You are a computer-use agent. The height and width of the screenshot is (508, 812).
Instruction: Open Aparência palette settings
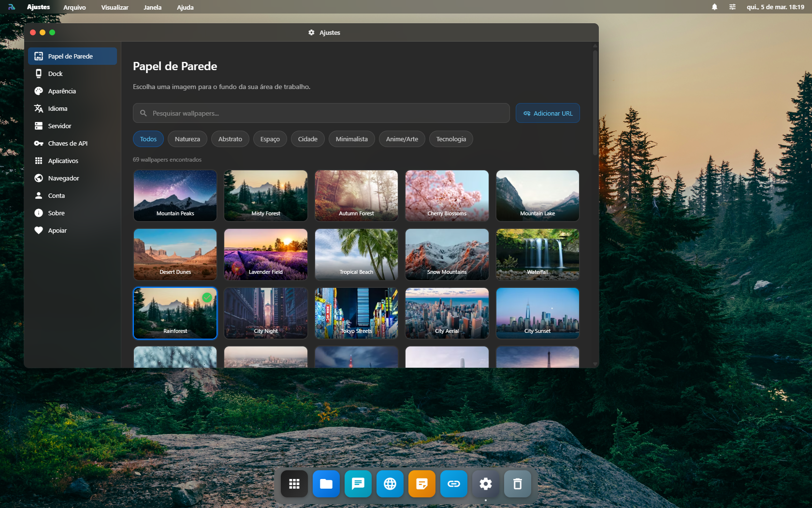[61, 91]
